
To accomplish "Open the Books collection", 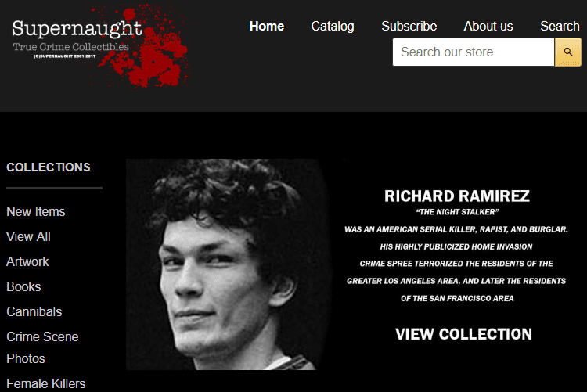I will tap(23, 287).
